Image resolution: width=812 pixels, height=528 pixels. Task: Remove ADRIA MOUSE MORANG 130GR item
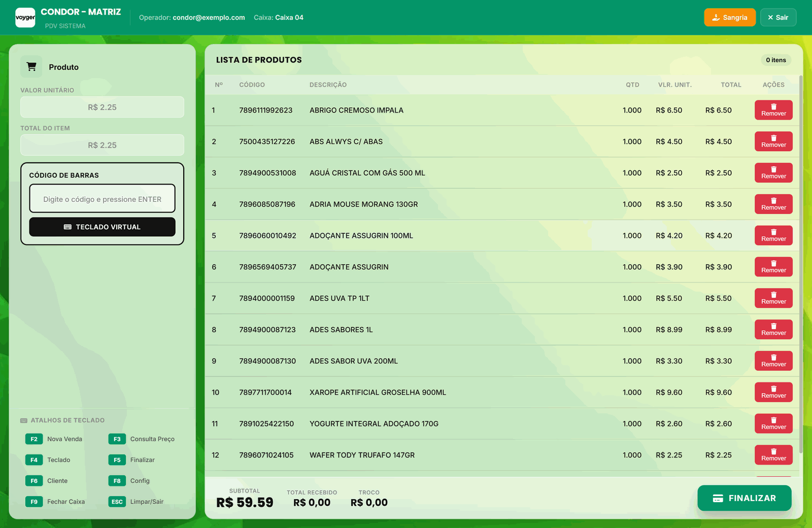tap(773, 204)
